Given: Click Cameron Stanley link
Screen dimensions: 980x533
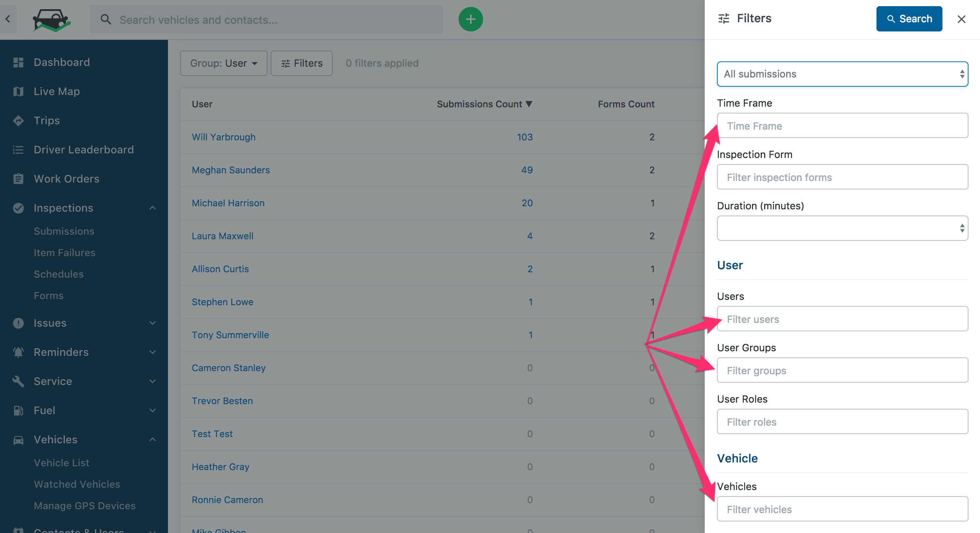Looking at the screenshot, I should [x=229, y=368].
